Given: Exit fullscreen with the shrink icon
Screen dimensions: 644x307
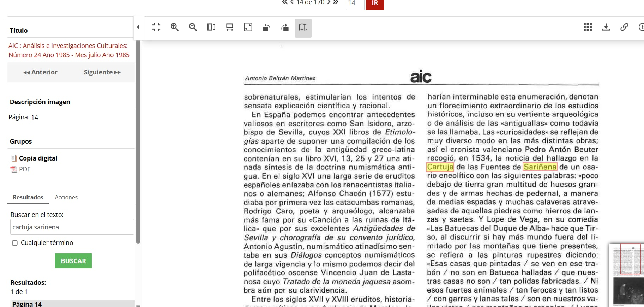Looking at the screenshot, I should (156, 27).
